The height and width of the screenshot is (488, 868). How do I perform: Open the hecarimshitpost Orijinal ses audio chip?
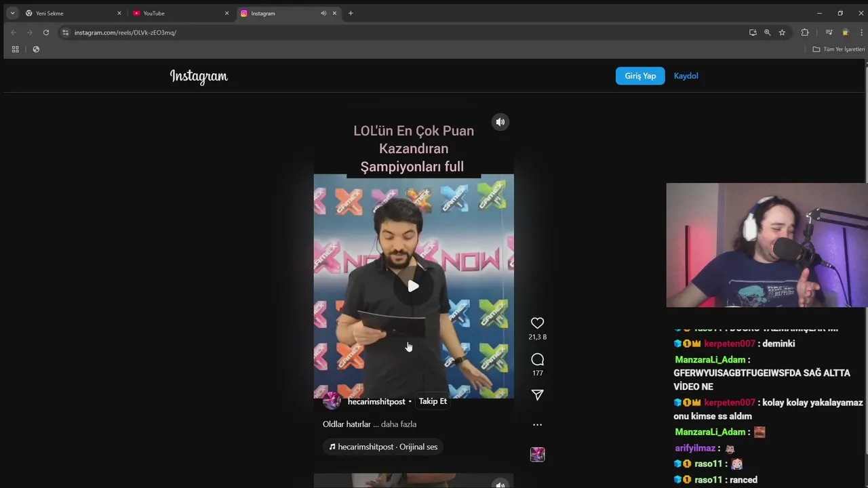click(383, 447)
